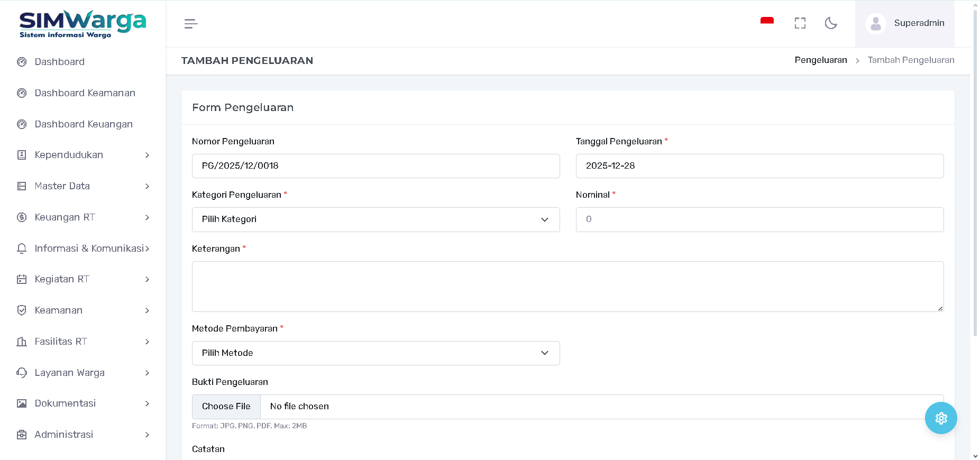Toggle dark mode with the moon icon
Screen dimensions: 980x460
point(831,23)
